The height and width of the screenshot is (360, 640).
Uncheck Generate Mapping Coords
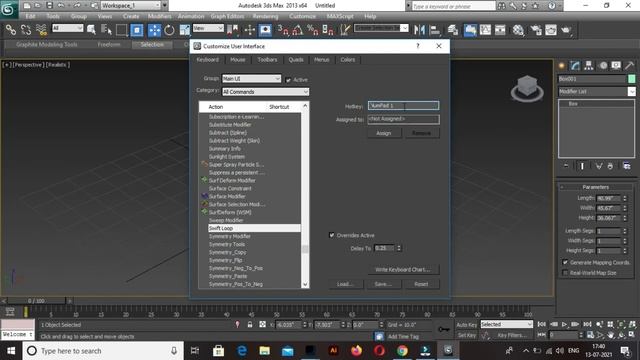coord(565,262)
